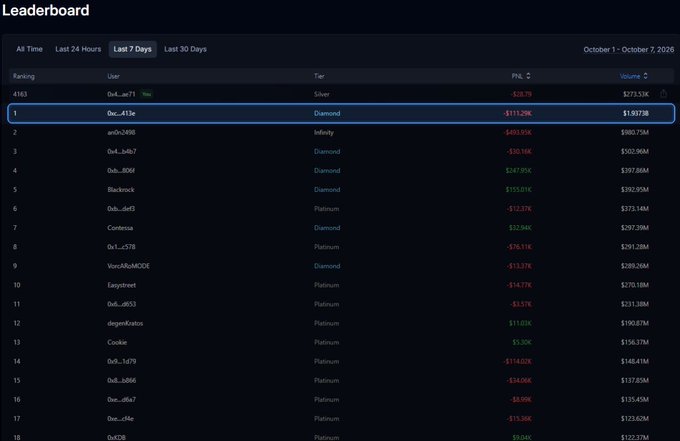This screenshot has width=680, height=441.
Task: Click the Silver tier in row 4163
Action: click(321, 94)
